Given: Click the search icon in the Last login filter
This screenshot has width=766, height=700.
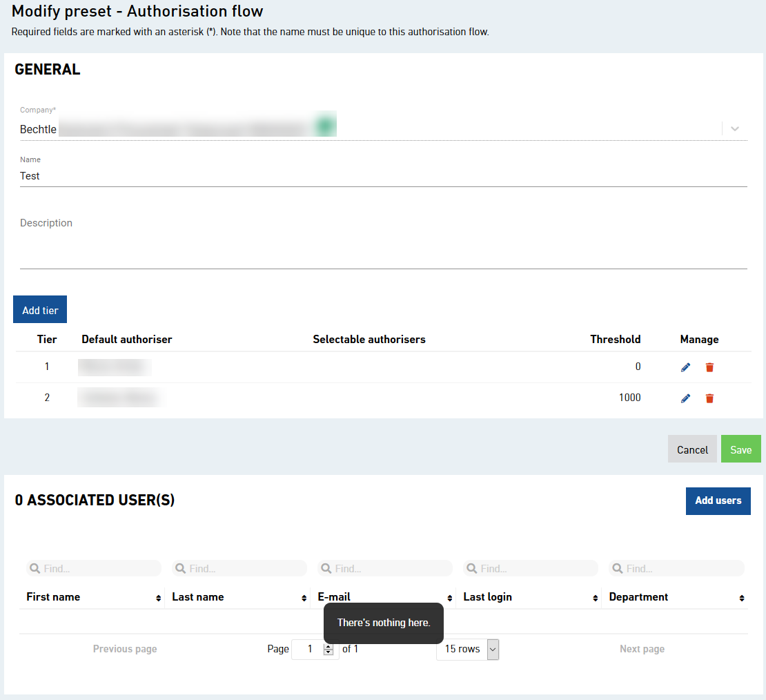Looking at the screenshot, I should coord(471,567).
